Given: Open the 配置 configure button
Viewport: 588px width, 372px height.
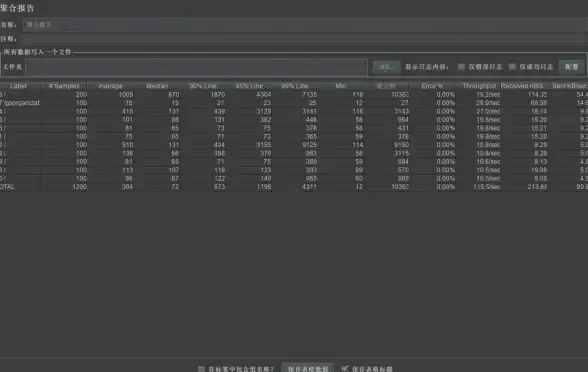Looking at the screenshot, I should [x=572, y=67].
